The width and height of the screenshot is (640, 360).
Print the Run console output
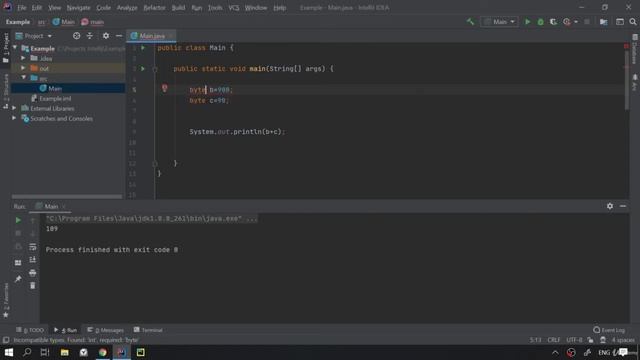(33, 273)
